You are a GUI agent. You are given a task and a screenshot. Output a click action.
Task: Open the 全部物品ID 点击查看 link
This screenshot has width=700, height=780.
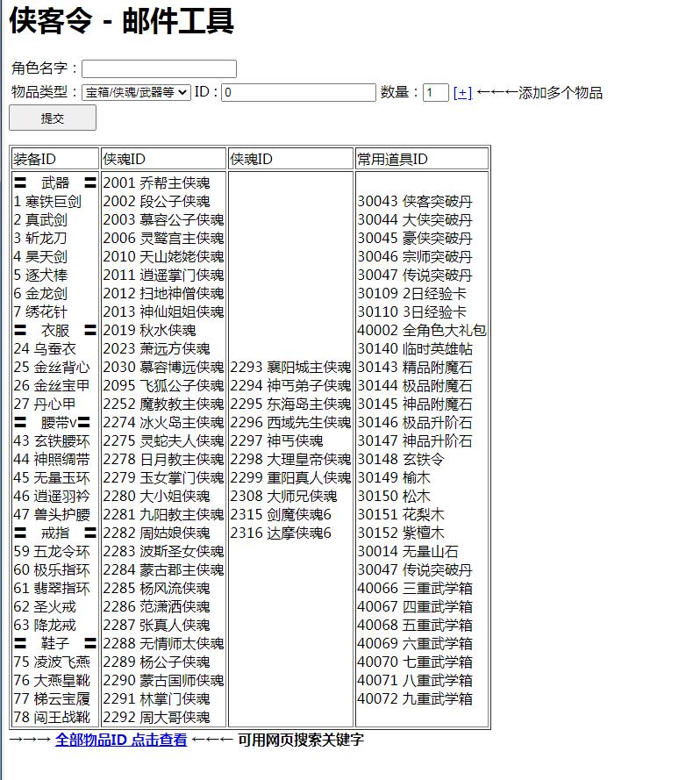(121, 740)
